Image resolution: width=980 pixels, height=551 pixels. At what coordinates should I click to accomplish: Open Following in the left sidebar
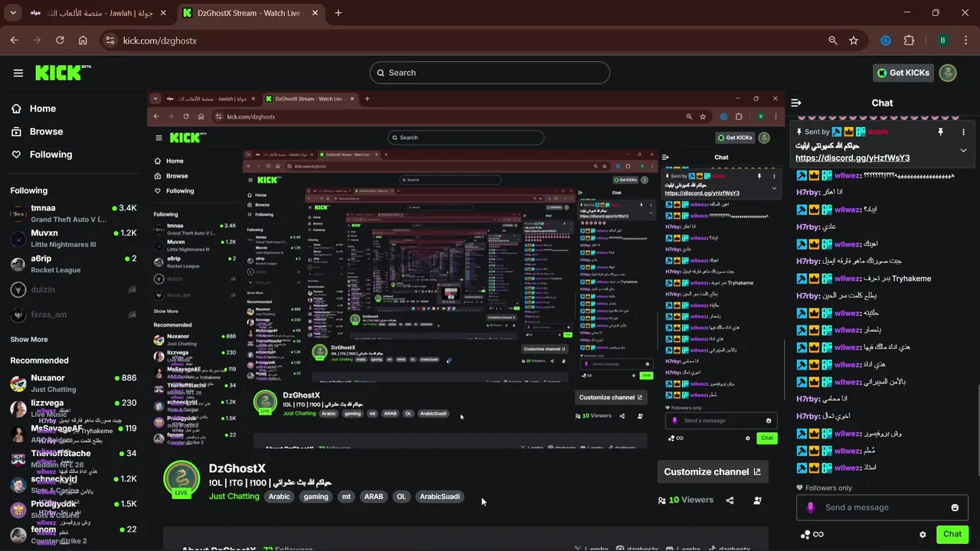(41, 155)
